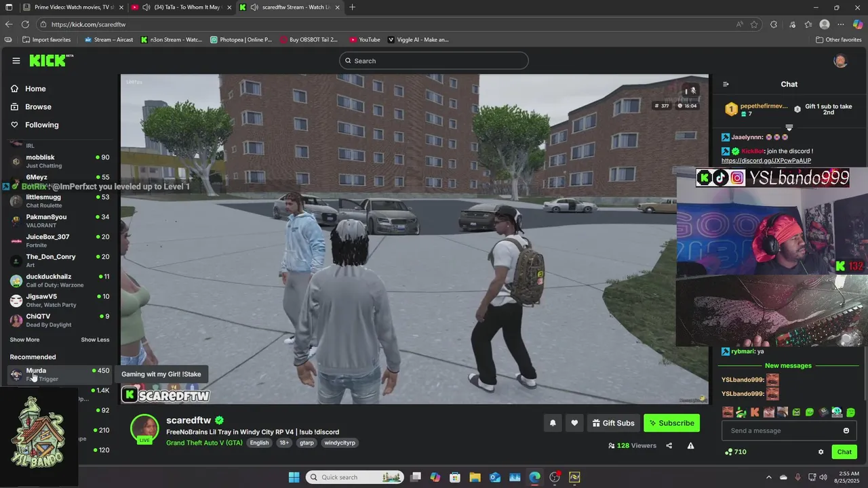
Task: Open the Kick hamburger menu
Action: 16,60
